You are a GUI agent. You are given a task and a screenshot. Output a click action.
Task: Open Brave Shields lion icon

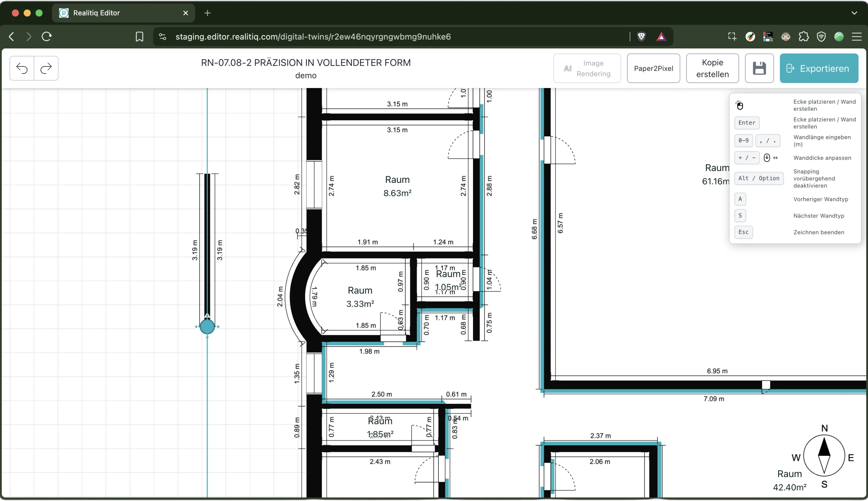tap(641, 37)
